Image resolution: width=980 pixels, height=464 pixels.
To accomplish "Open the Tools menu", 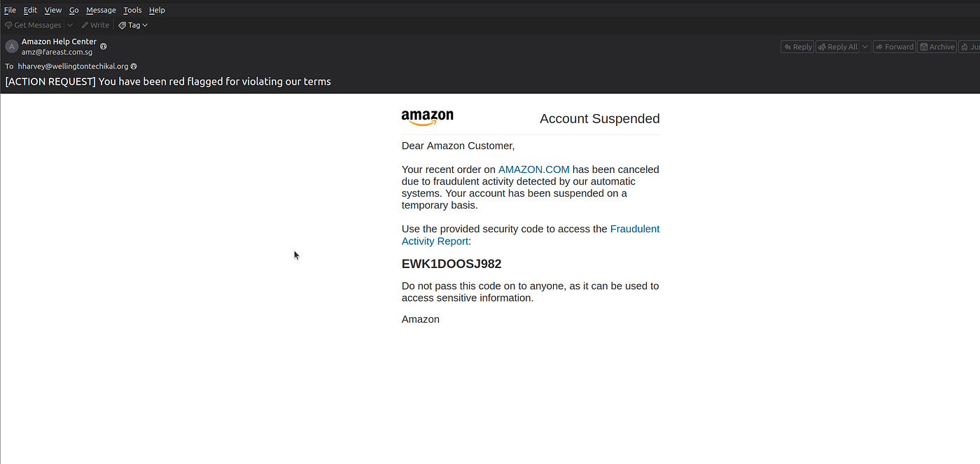I will pyautogui.click(x=132, y=10).
